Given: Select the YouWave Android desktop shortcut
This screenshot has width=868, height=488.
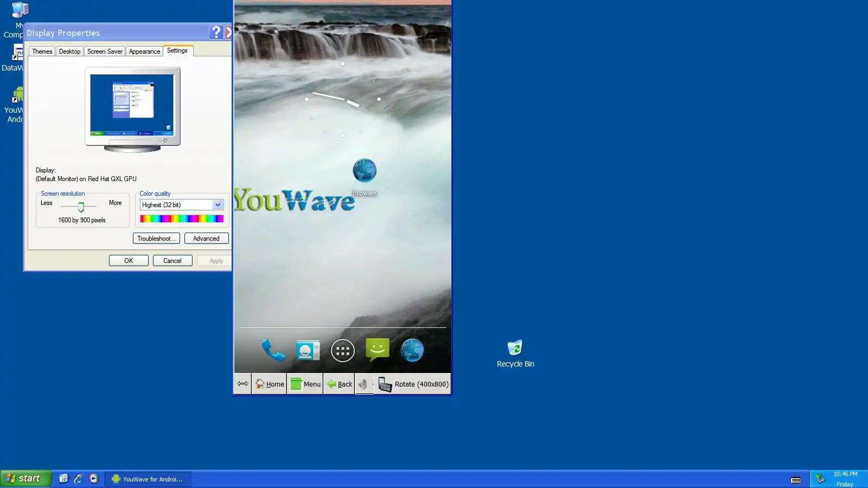Looking at the screenshot, I should [x=14, y=105].
